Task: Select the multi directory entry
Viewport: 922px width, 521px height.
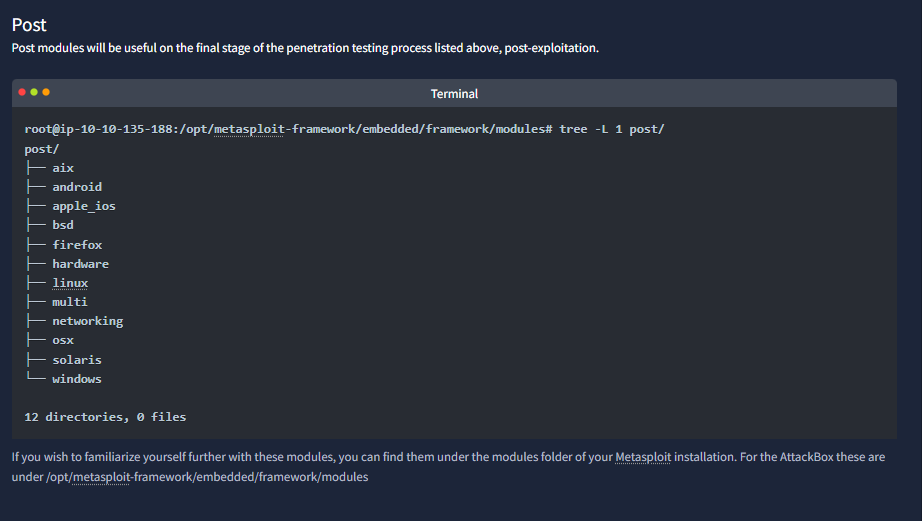Action: tap(70, 302)
